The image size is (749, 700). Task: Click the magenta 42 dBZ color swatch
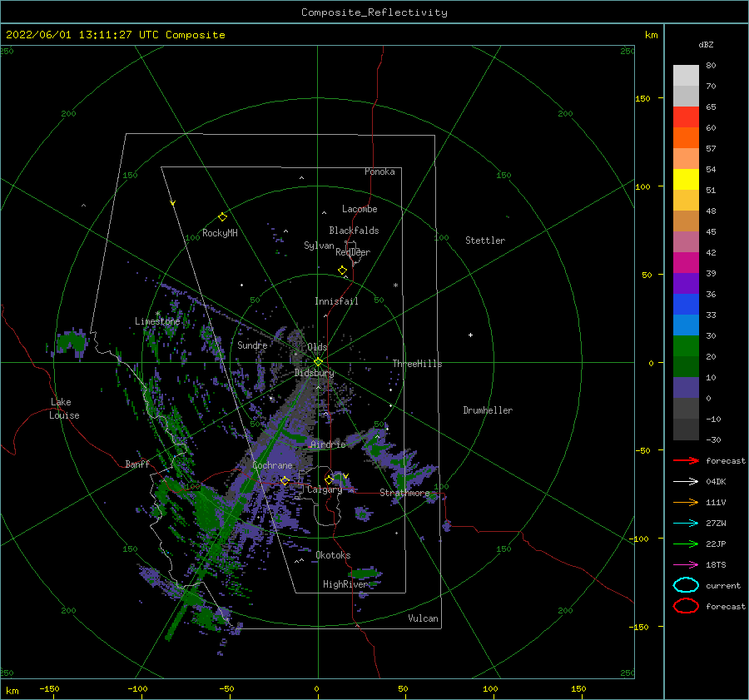click(x=686, y=263)
